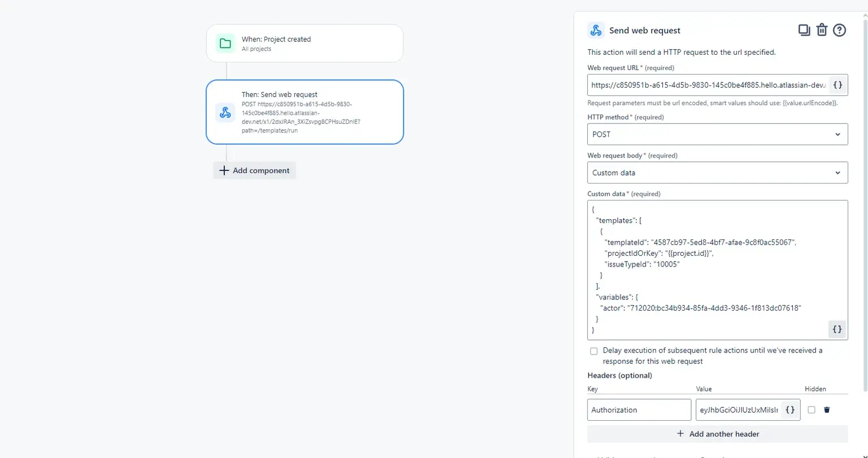Delete the Authorization header using its trash icon
This screenshot has width=868, height=458.
pyautogui.click(x=826, y=409)
